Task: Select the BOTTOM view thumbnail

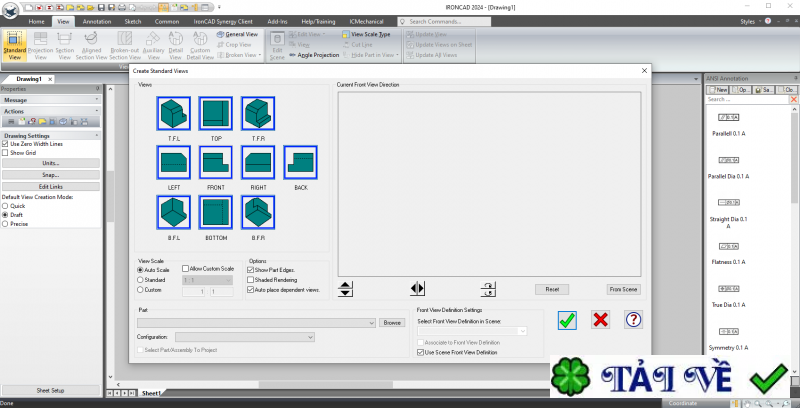Action: coord(216,212)
